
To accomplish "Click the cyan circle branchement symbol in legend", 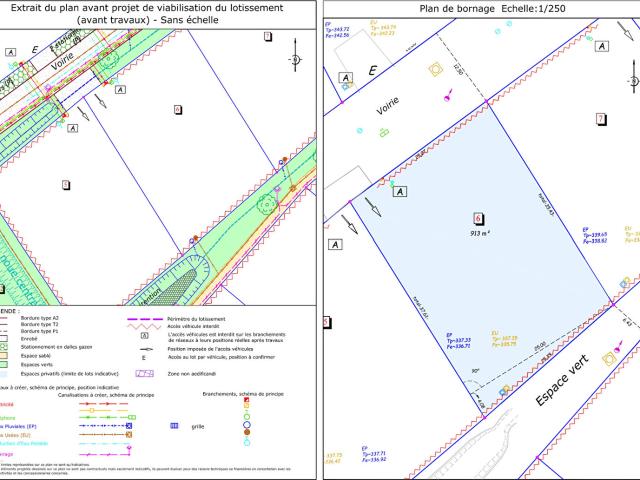I will (247, 442).
